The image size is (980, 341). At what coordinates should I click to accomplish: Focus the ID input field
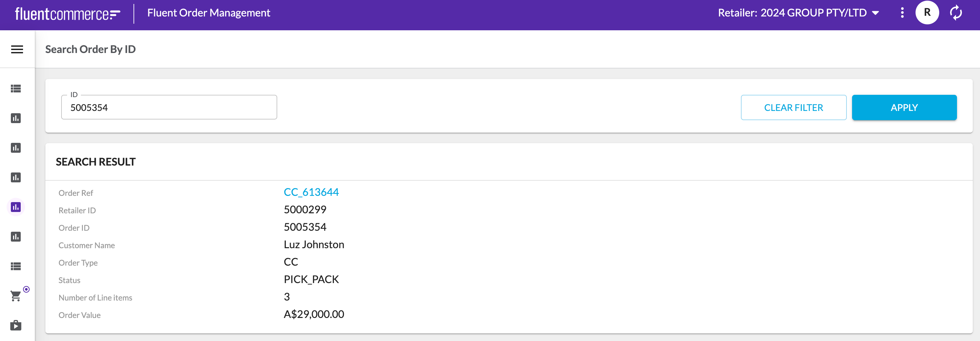tap(169, 108)
